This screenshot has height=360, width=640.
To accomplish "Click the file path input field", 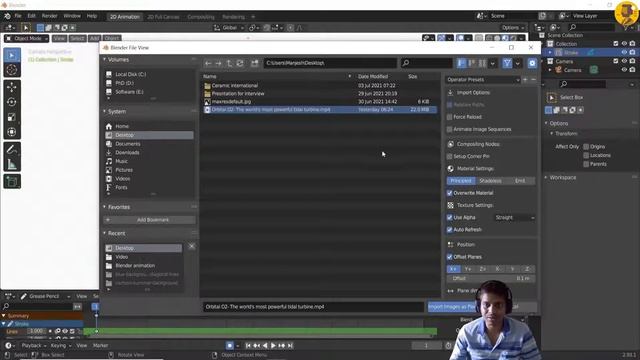I will [330, 63].
